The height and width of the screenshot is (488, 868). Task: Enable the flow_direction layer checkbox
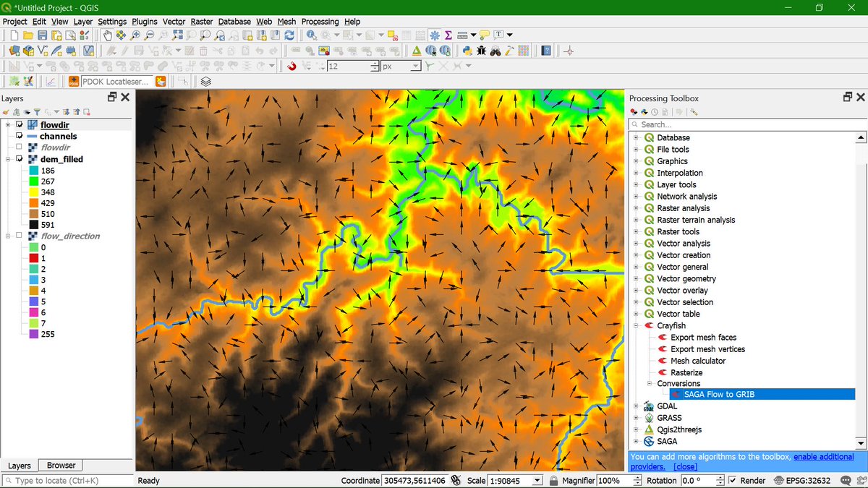click(20, 236)
